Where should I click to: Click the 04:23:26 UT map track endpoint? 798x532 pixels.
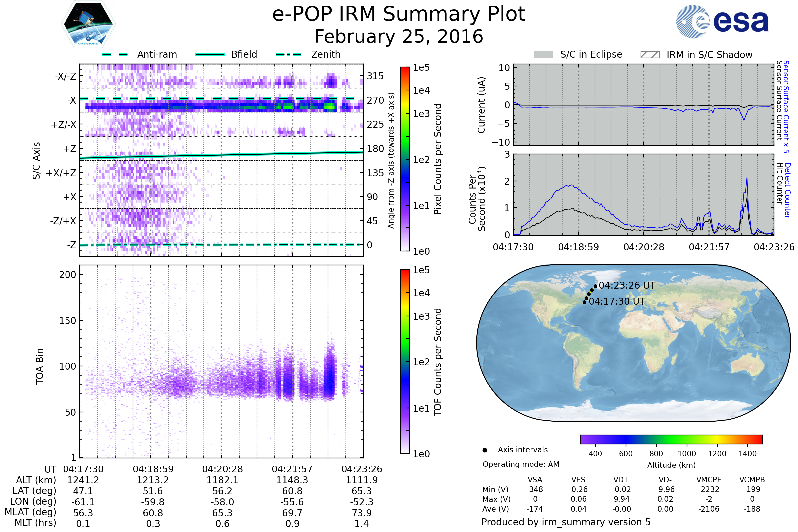point(595,286)
